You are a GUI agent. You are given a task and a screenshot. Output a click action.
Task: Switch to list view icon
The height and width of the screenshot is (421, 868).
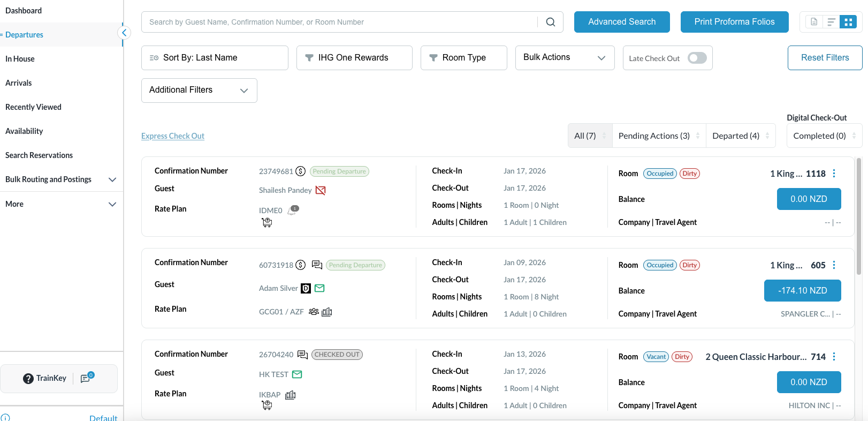tap(831, 22)
